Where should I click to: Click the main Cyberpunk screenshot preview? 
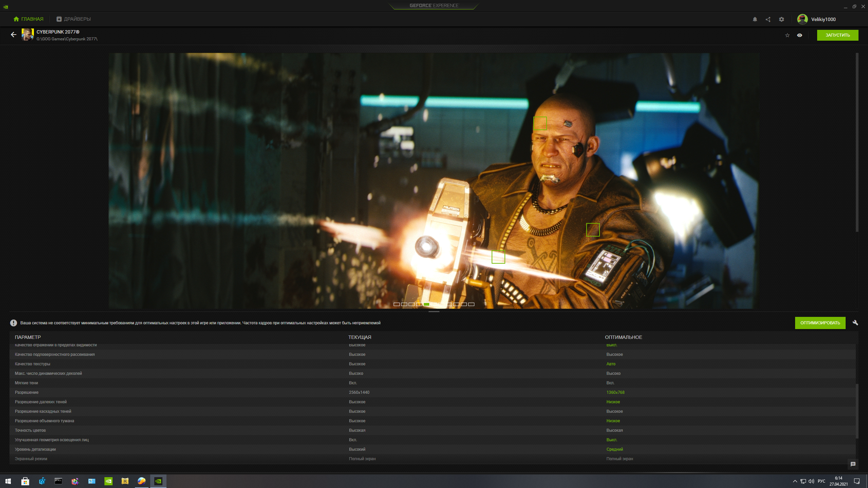[x=434, y=181]
